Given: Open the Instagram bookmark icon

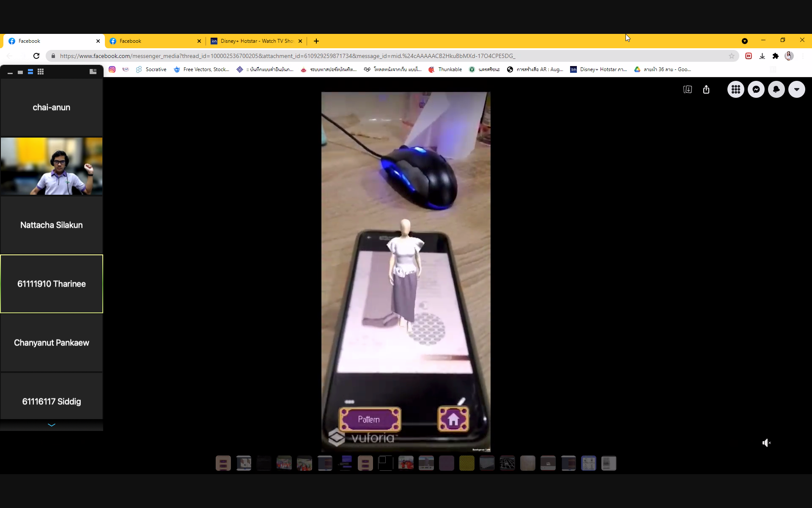Looking at the screenshot, I should click(112, 69).
